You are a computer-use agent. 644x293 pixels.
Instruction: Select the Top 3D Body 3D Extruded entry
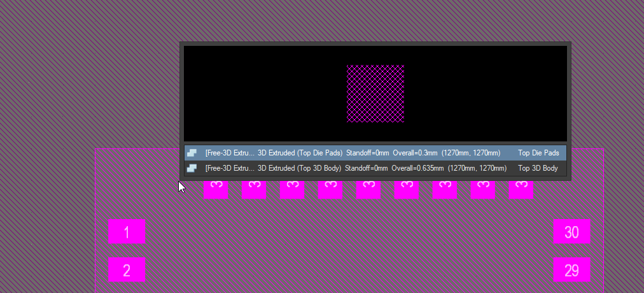click(x=299, y=168)
